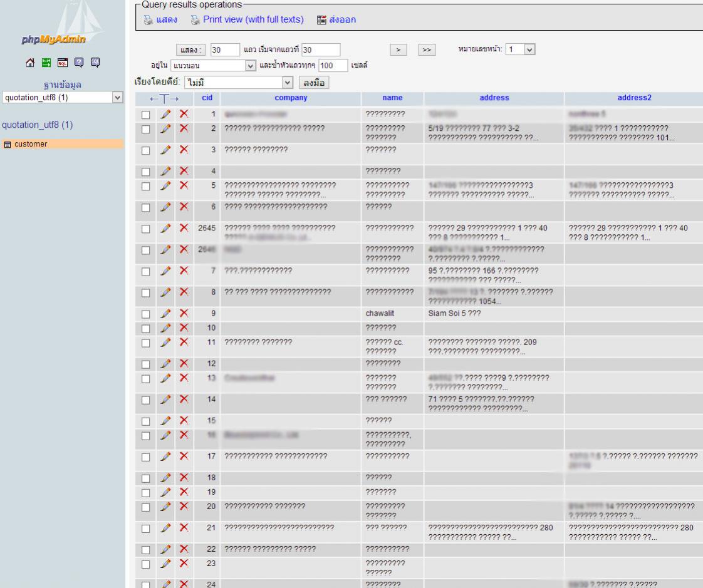Screen dimensions: 703x588
Task: Delete row with cid 10 via red X
Action: point(184,328)
